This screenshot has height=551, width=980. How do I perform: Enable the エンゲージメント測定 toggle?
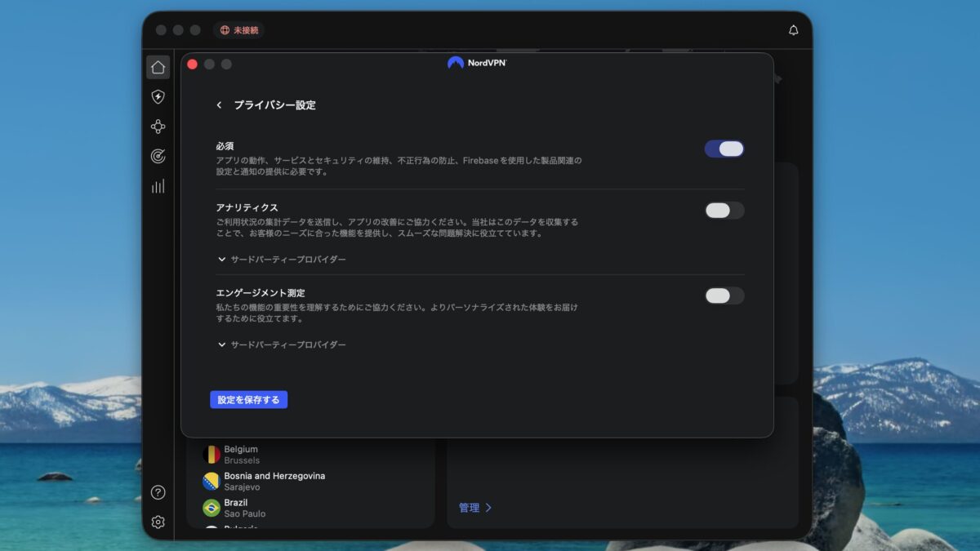pyautogui.click(x=724, y=295)
